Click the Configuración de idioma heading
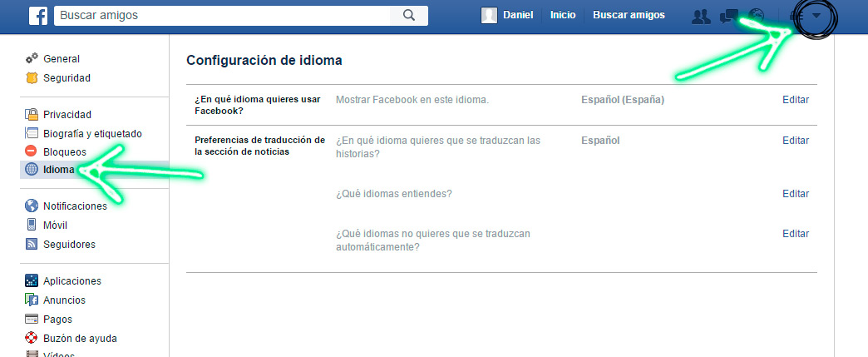This screenshot has height=357, width=868. tap(264, 61)
